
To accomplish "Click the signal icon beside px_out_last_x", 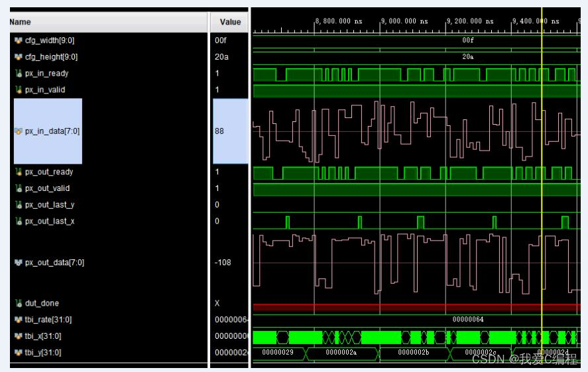I will click(x=18, y=221).
